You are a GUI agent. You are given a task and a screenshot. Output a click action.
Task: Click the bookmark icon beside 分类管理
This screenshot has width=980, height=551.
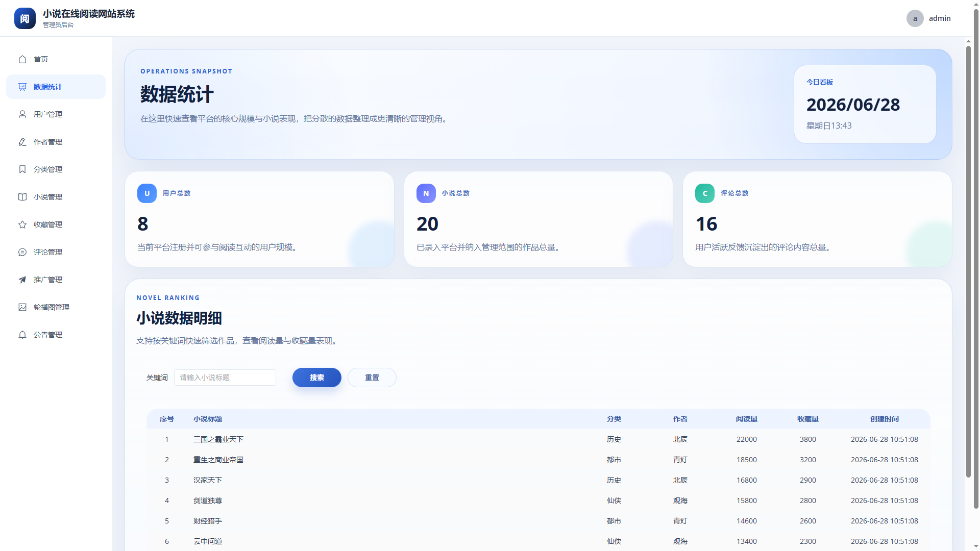coord(22,169)
